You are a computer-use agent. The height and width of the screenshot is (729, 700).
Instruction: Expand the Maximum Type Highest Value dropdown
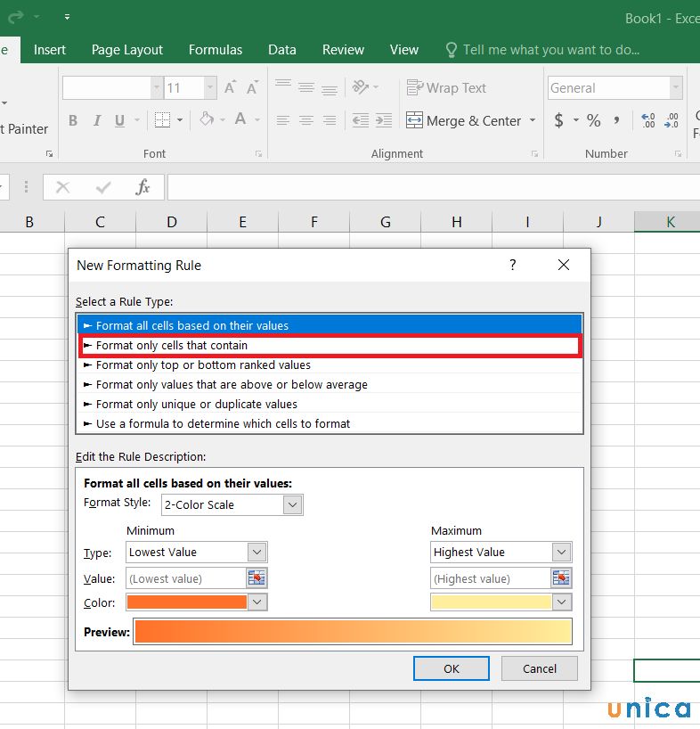[x=561, y=553]
